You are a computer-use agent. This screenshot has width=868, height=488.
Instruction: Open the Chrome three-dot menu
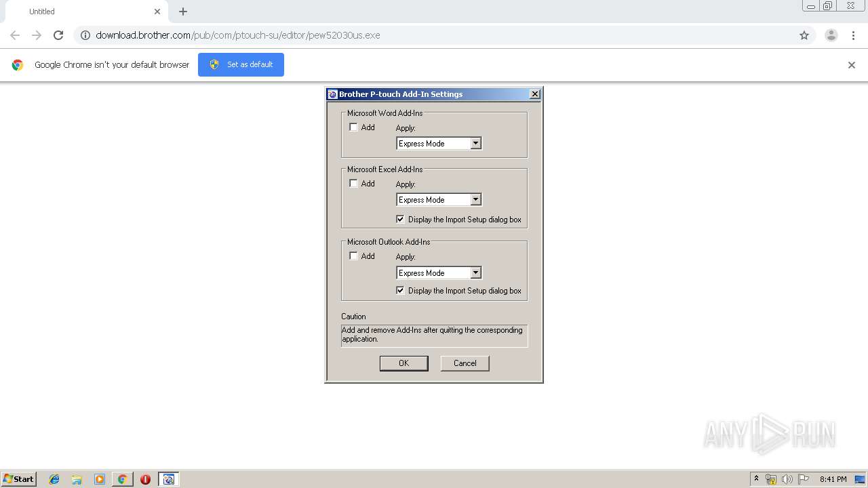[x=853, y=35]
